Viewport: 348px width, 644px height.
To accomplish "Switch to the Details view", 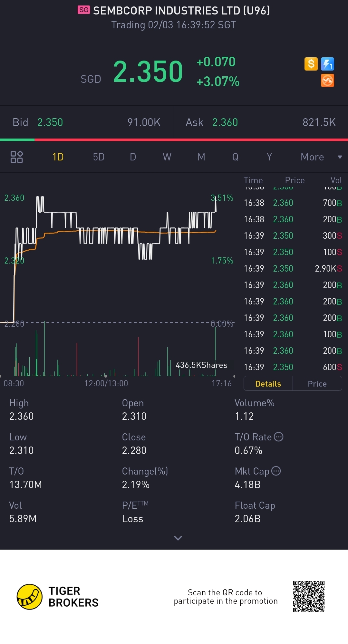I will point(268,384).
